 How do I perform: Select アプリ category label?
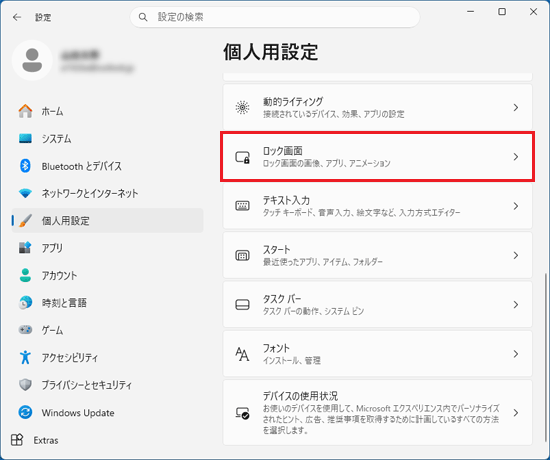[x=52, y=248]
